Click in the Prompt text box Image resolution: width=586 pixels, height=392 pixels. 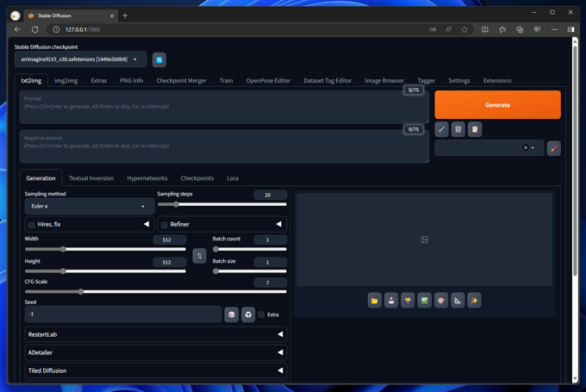pyautogui.click(x=224, y=107)
